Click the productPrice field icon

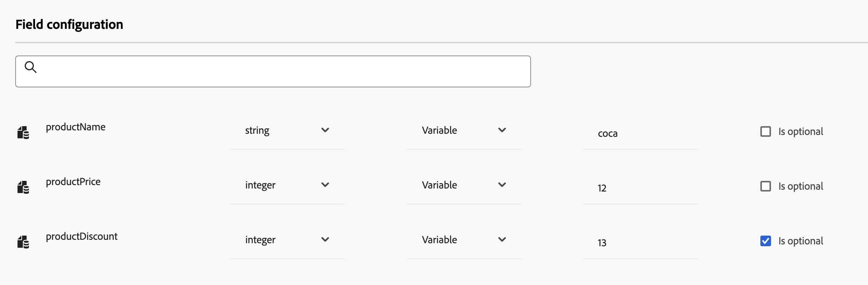23,187
